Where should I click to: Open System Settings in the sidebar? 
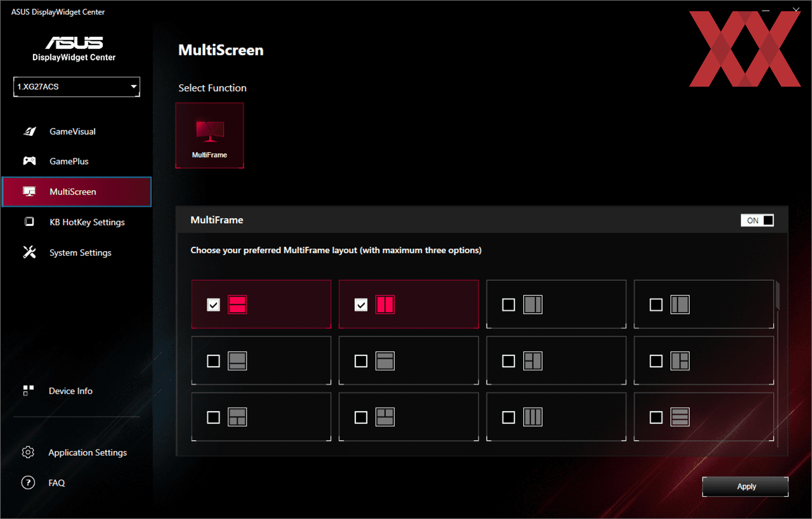coord(77,253)
